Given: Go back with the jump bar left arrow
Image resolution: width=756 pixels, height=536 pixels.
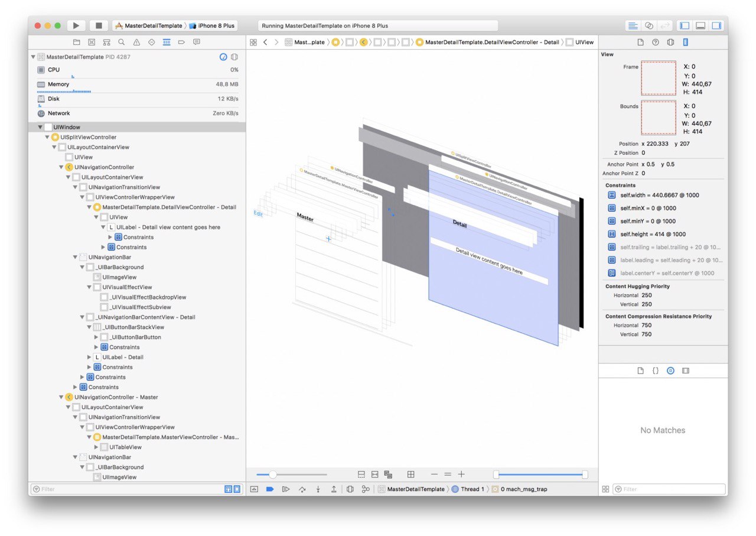Looking at the screenshot, I should (x=265, y=43).
